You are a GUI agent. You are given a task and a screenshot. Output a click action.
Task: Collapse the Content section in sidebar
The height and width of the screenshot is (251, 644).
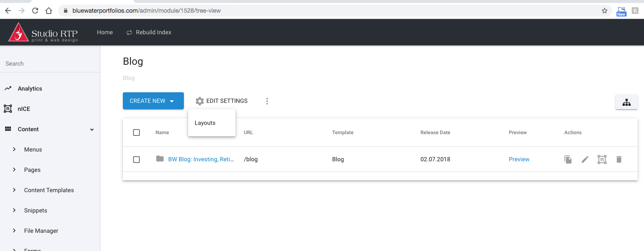92,130
